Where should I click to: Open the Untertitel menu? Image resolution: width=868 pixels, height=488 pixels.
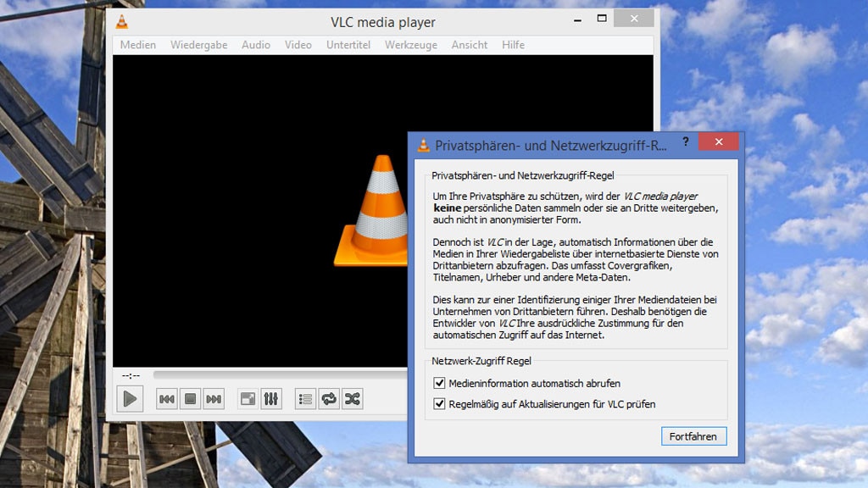point(348,45)
